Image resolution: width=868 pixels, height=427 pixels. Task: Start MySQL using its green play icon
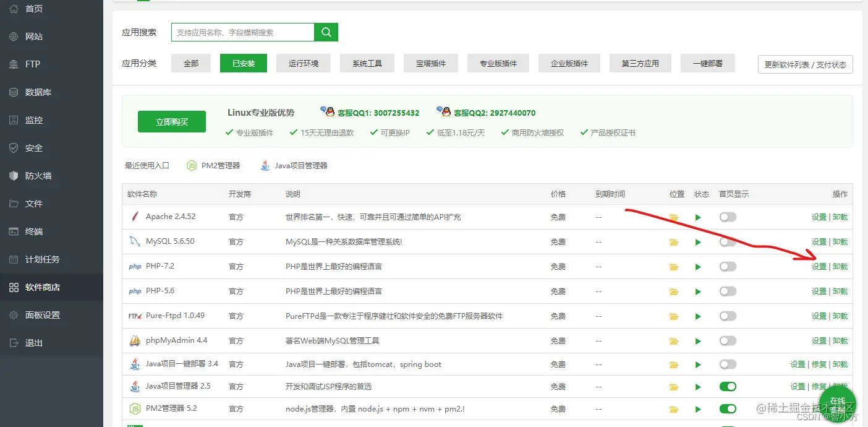tap(698, 241)
